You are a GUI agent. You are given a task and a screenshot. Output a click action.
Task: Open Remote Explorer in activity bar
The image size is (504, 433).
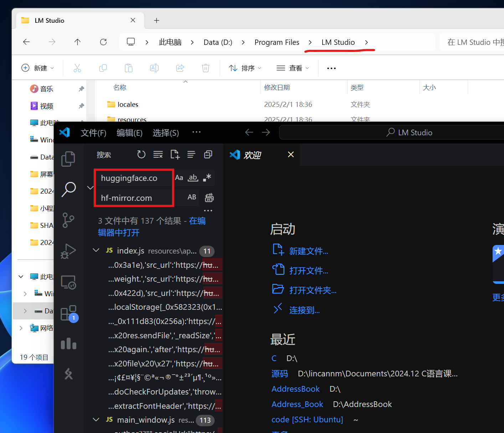click(68, 282)
